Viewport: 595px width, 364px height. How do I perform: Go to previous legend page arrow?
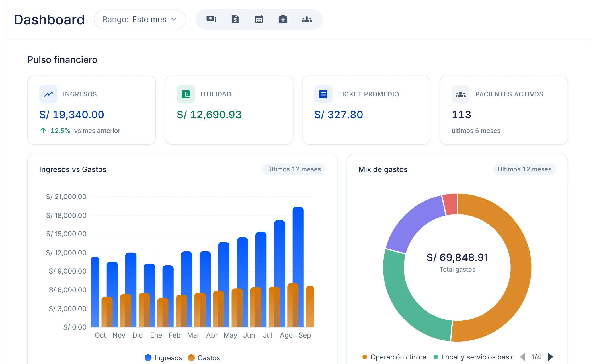[523, 357]
